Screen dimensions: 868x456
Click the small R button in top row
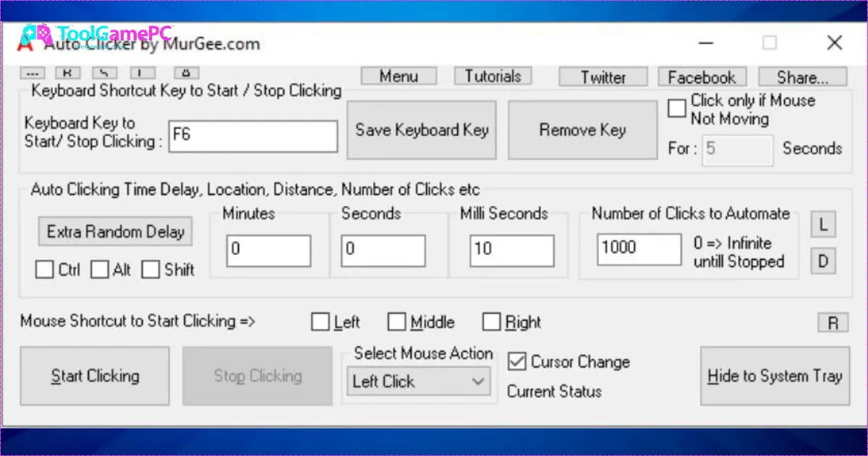point(67,72)
